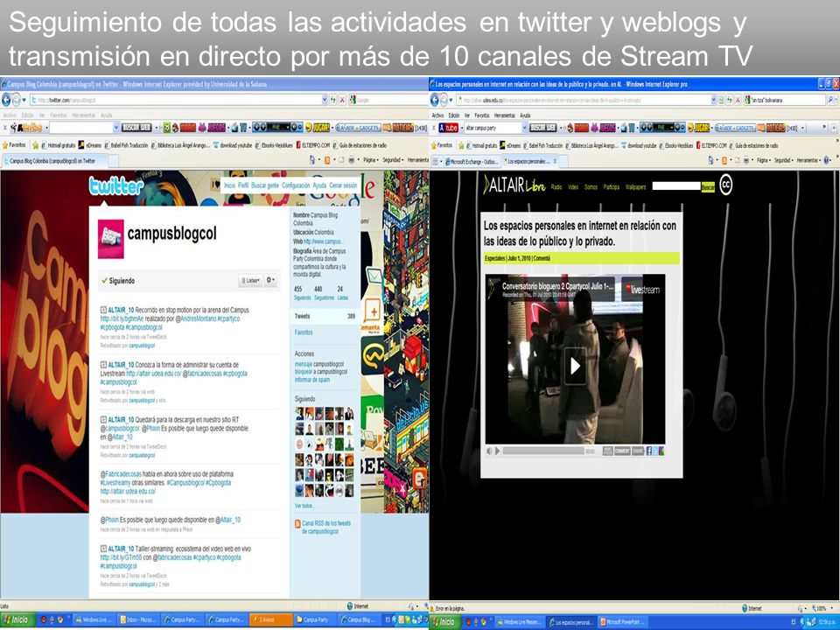Click Favoritos star button in left browser
Screen dimensions: 840x630
pos(14,145)
